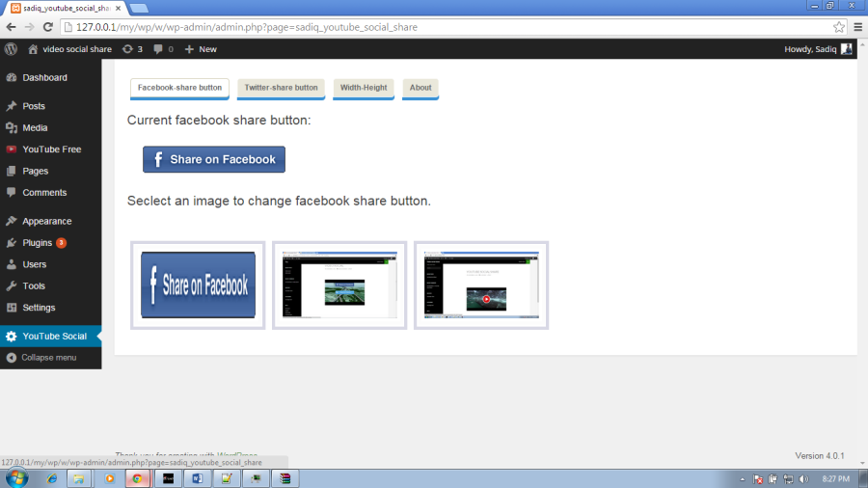Select the sadiq_youtube_social_share browser tab

67,8
